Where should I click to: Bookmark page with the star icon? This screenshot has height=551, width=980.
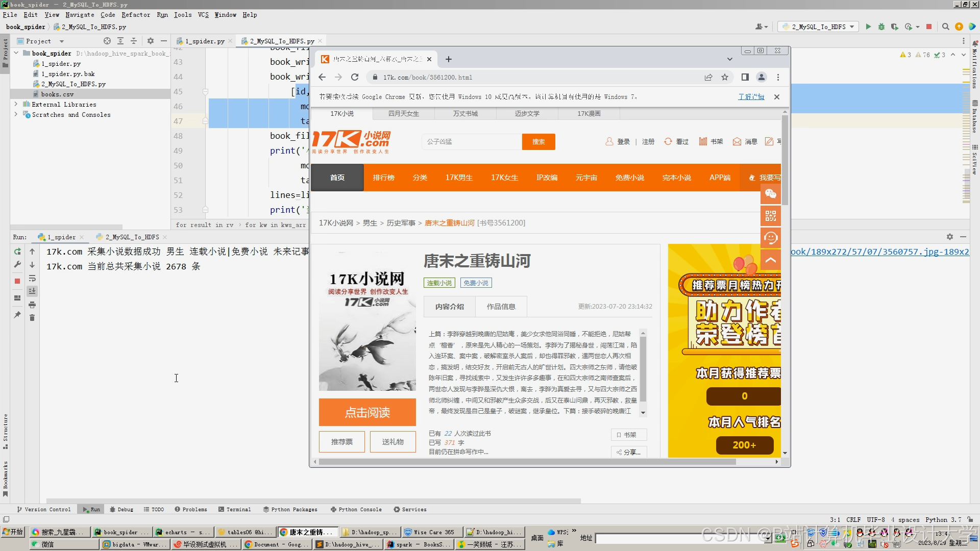click(725, 77)
